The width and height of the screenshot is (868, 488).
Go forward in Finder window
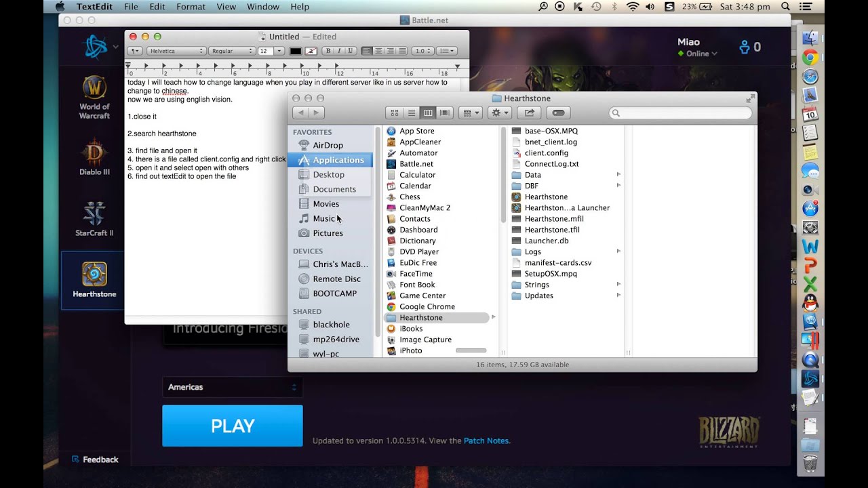(x=316, y=113)
